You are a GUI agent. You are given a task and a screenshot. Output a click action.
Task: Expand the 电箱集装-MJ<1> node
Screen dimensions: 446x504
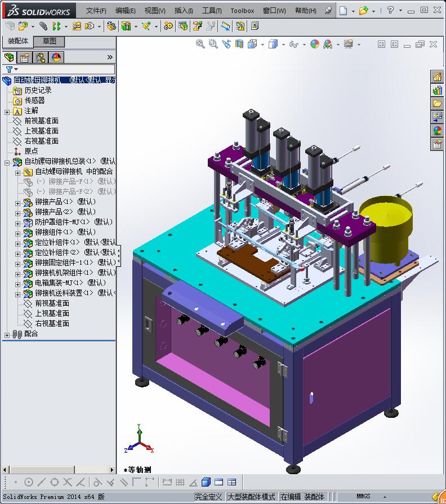click(x=17, y=284)
